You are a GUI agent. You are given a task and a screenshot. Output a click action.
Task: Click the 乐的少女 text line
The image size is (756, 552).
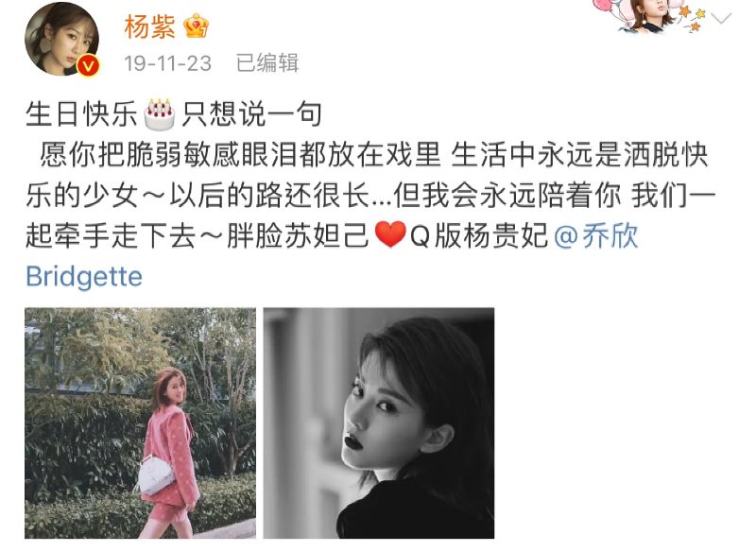(x=370, y=196)
